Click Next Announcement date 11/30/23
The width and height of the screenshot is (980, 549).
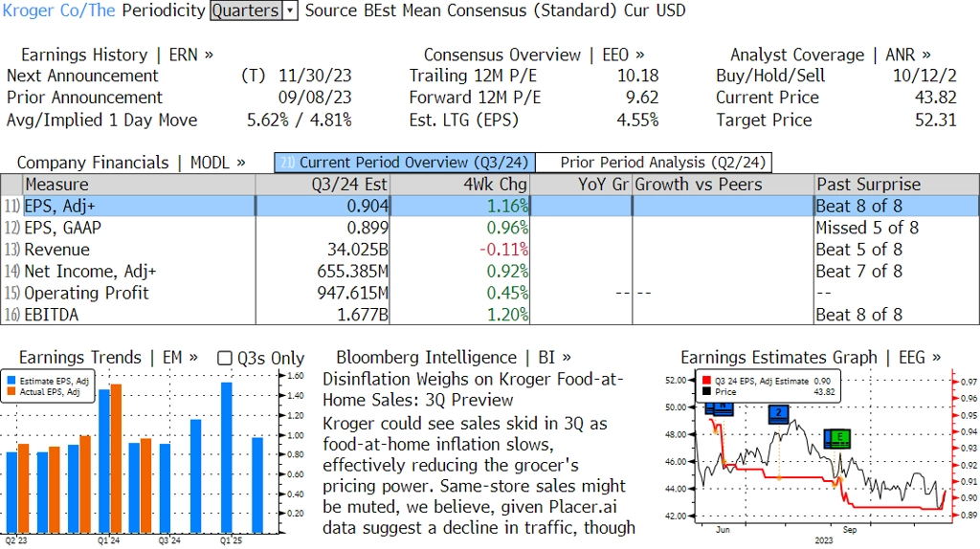click(315, 76)
